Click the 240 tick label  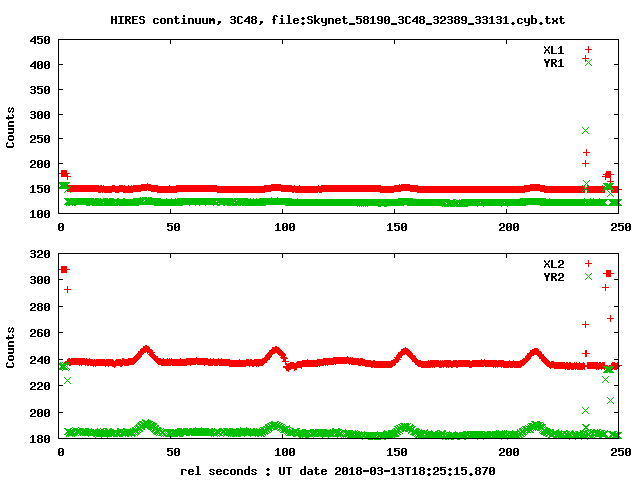[x=40, y=360]
